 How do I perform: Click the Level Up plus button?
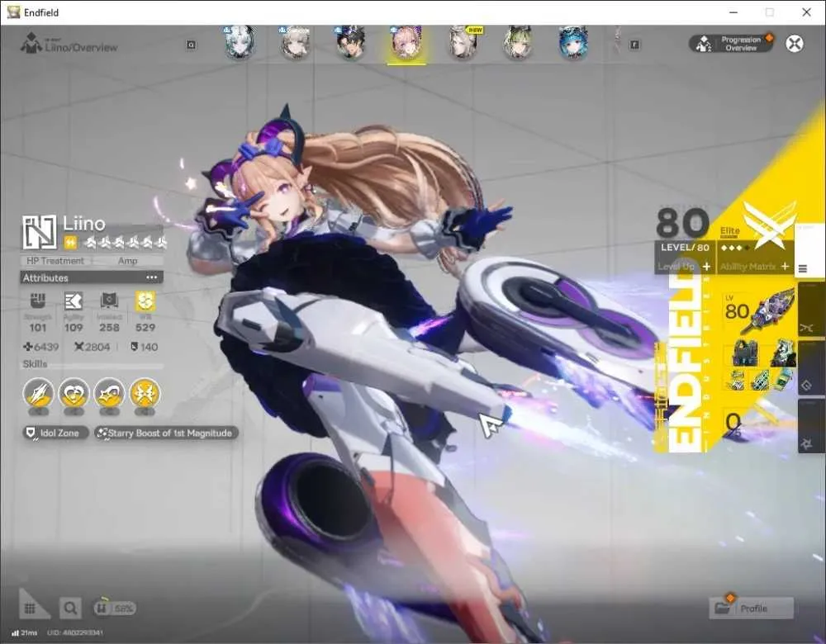[x=706, y=267]
